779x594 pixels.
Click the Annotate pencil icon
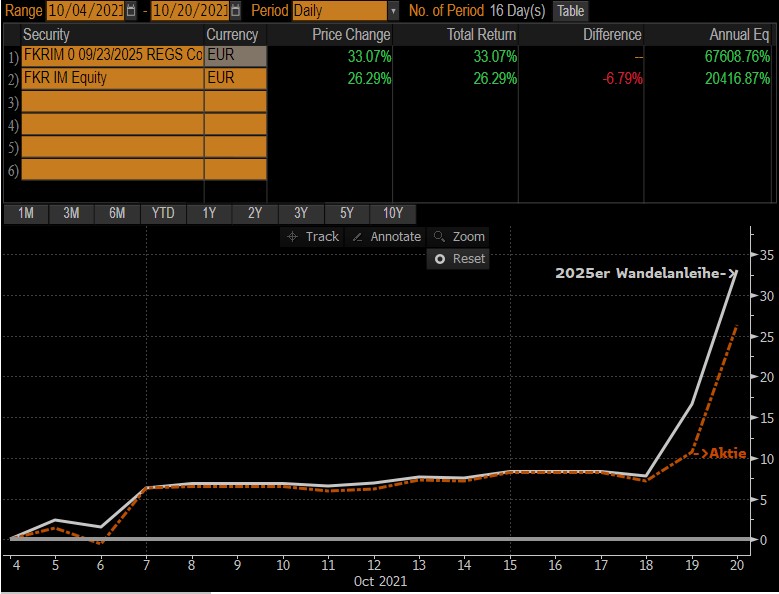[357, 237]
